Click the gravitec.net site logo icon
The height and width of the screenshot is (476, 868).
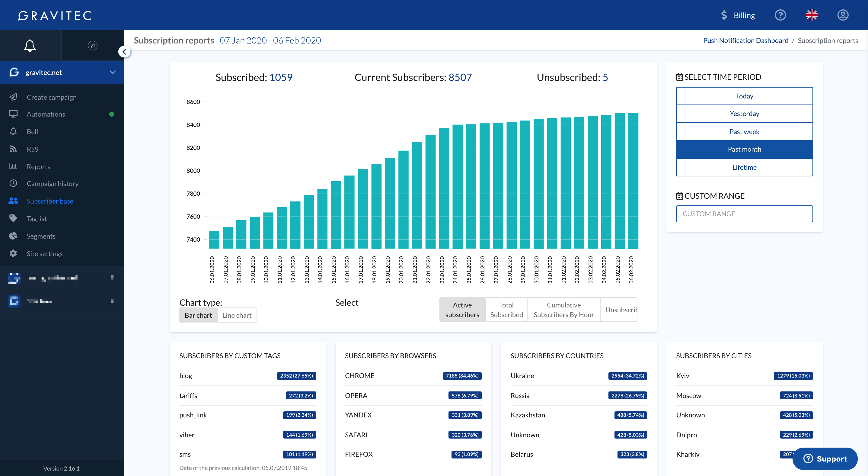click(x=14, y=72)
